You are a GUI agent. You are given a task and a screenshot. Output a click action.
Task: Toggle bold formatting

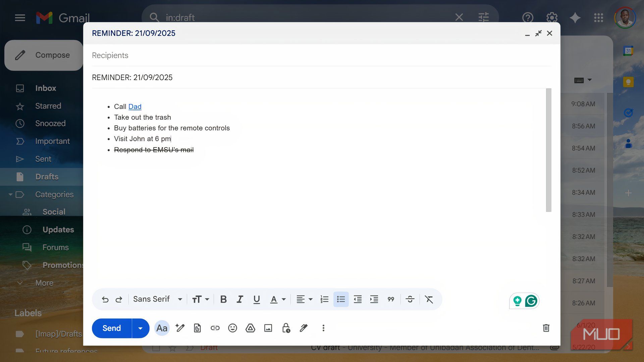(223, 299)
